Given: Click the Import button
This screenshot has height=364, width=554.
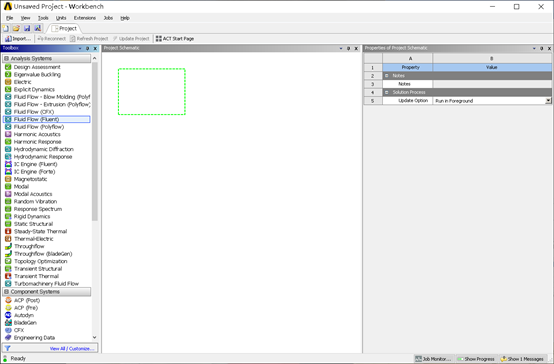Looking at the screenshot, I should click(x=18, y=39).
